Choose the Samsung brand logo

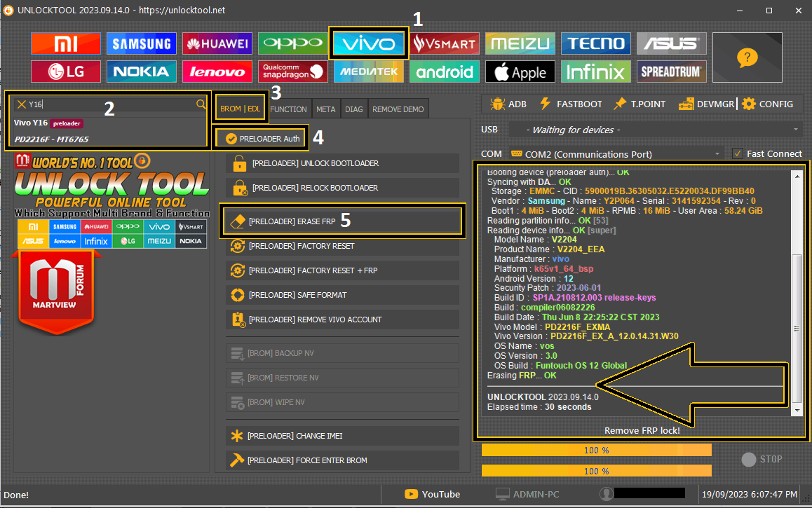pyautogui.click(x=141, y=43)
